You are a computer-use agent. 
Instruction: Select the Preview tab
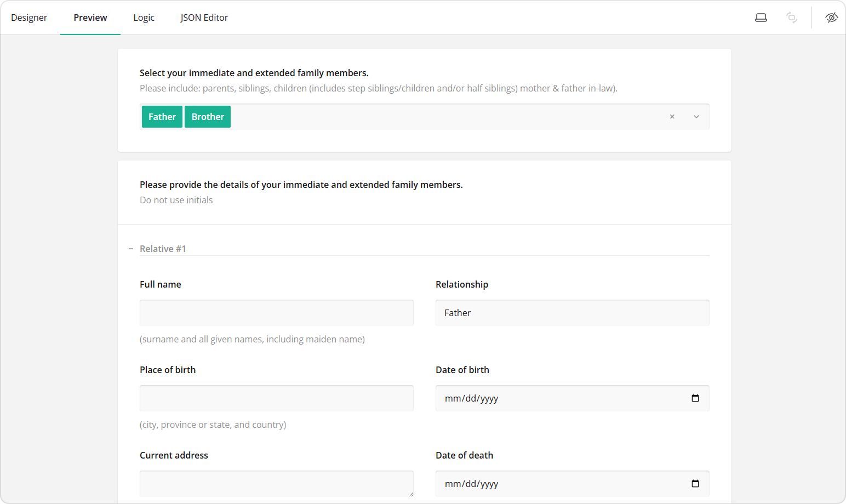(x=90, y=17)
